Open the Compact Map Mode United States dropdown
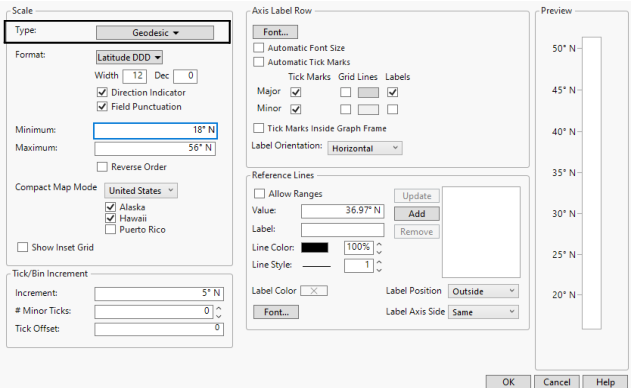Screen dimensions: 633x388 point(140,191)
